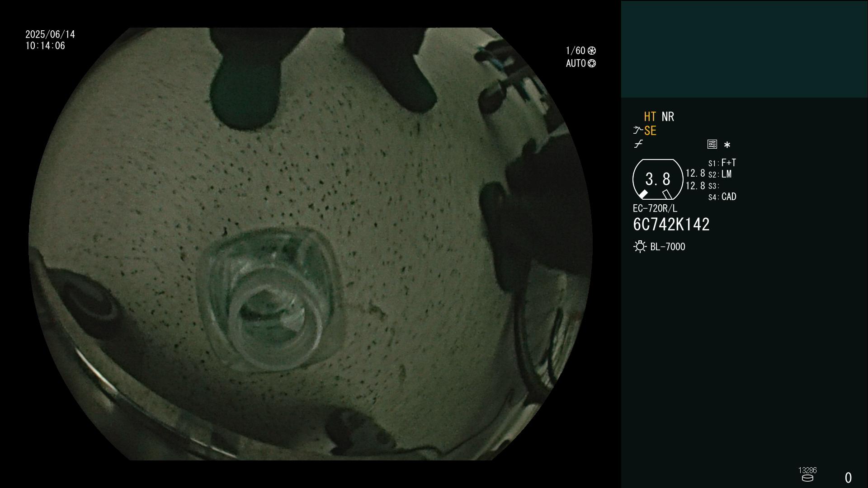Viewport: 868px width, 488px height.
Task: Click the storage disk icon
Action: click(x=807, y=478)
